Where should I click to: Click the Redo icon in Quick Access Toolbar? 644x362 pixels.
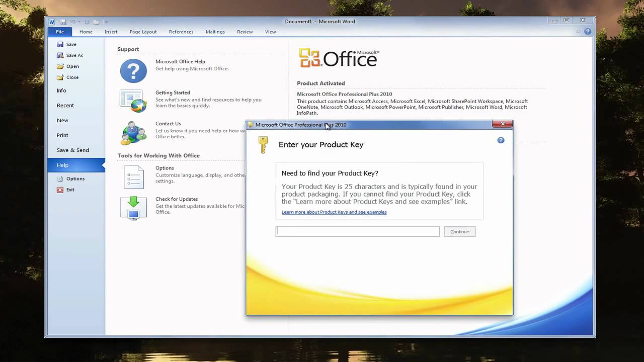click(87, 22)
